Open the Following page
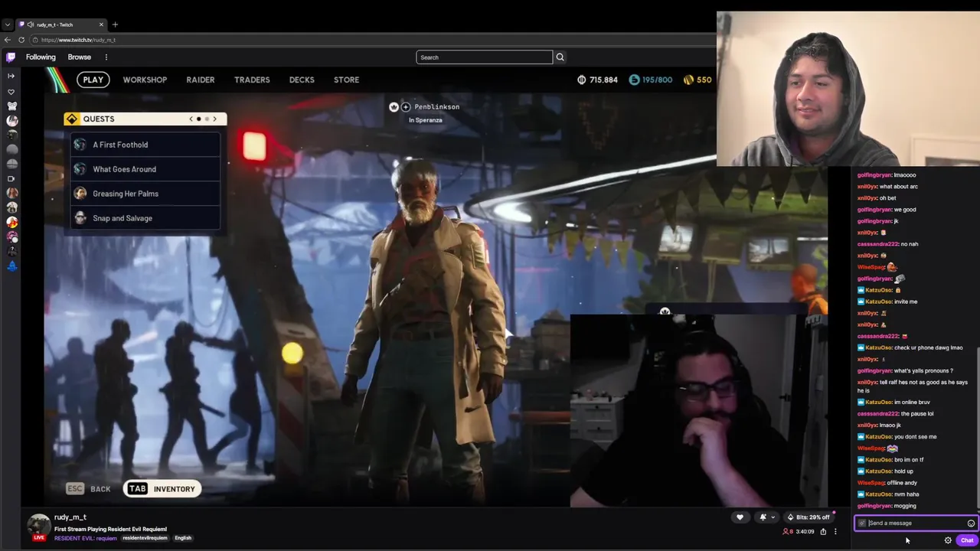Image resolution: width=980 pixels, height=551 pixels. (41, 57)
